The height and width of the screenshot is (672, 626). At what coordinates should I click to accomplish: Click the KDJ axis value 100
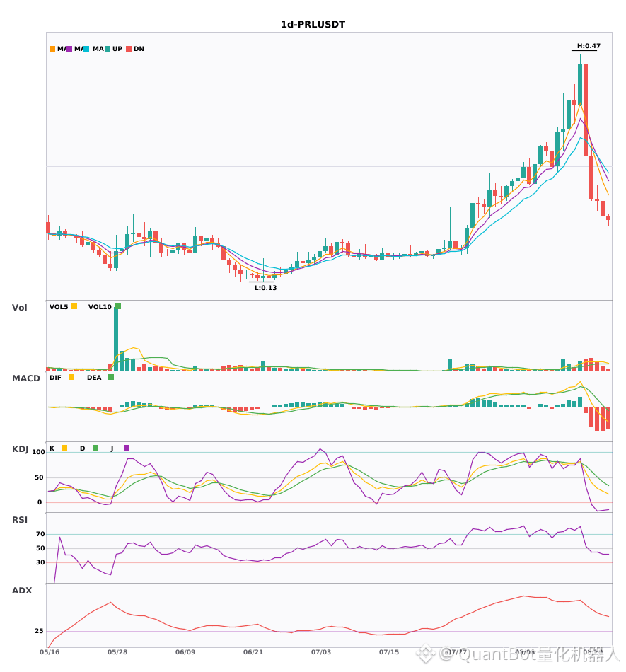tap(38, 452)
